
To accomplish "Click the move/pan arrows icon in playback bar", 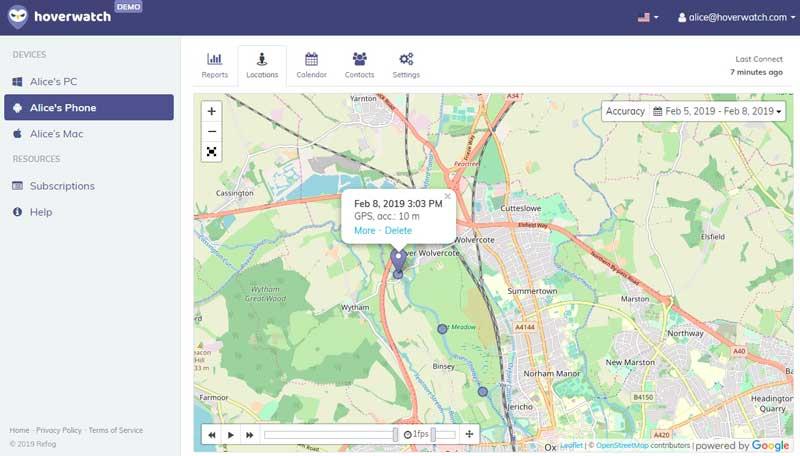I will (x=469, y=434).
